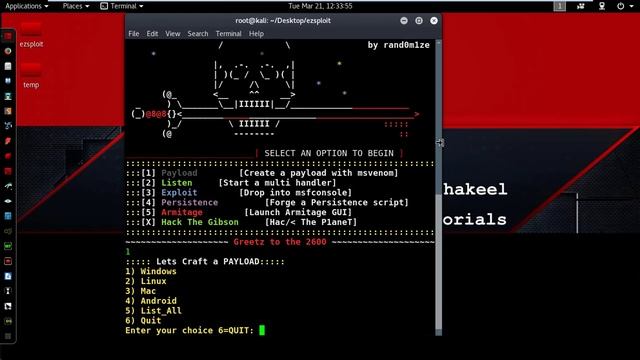Open the network status icon in the top panel

click(602, 6)
